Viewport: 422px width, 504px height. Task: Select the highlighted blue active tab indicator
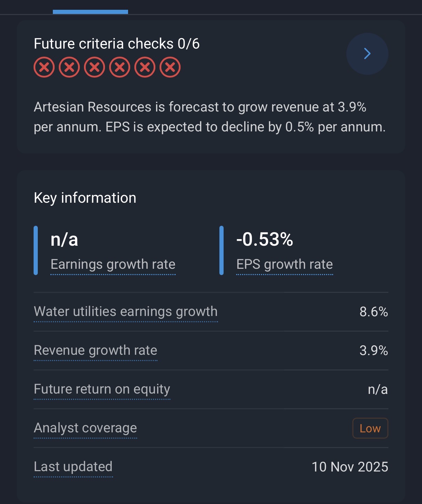(90, 12)
